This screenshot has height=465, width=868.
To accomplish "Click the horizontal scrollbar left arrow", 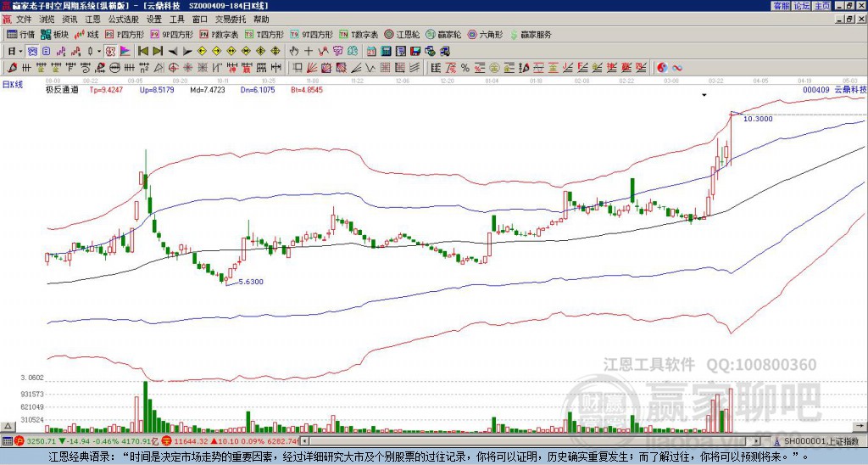I will click(306, 441).
